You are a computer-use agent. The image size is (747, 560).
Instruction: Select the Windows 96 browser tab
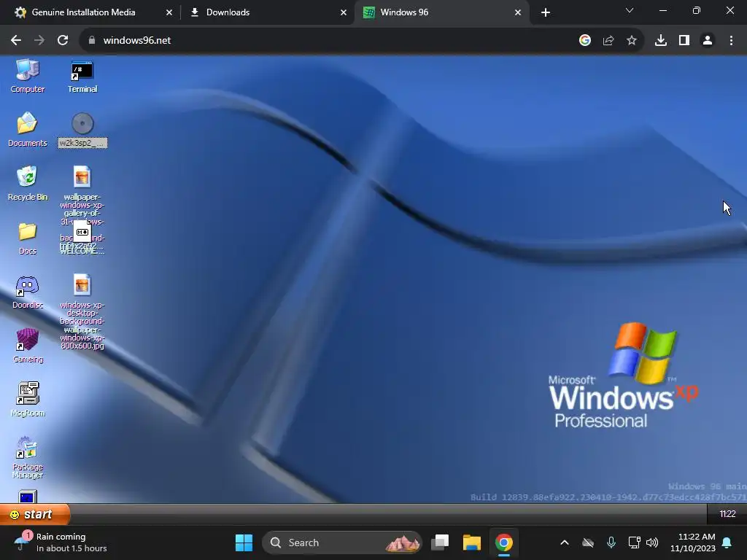click(404, 12)
